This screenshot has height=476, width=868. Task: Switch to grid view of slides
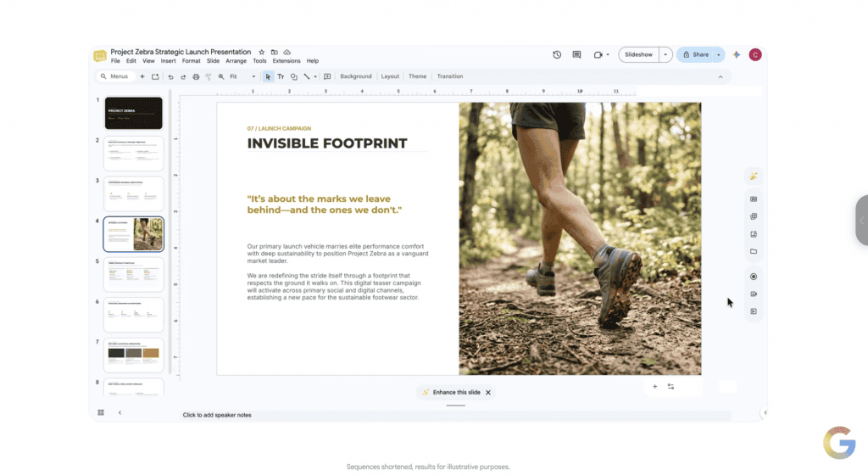(x=101, y=413)
